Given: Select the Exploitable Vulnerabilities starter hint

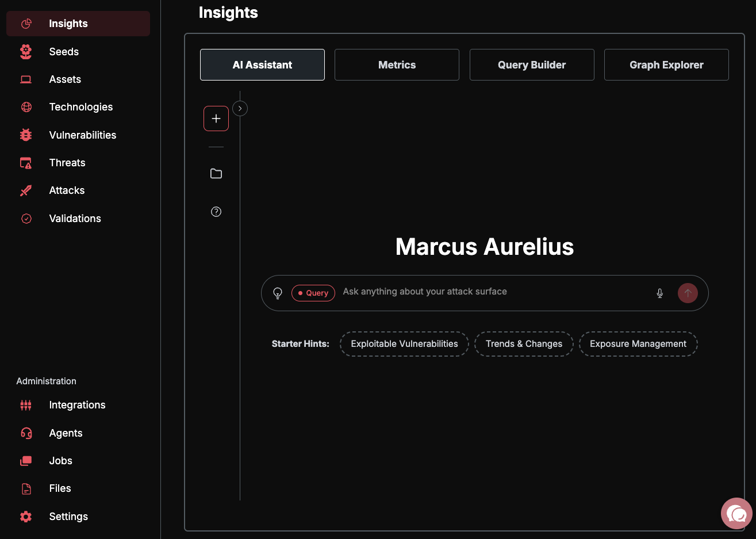Looking at the screenshot, I should point(404,344).
